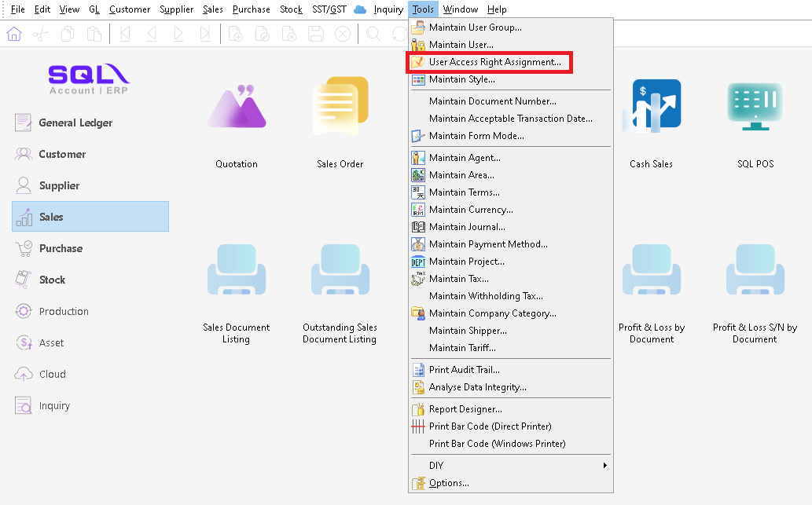The width and height of the screenshot is (812, 505).
Task: Select User Access Right Assignment menu item
Action: (x=494, y=62)
